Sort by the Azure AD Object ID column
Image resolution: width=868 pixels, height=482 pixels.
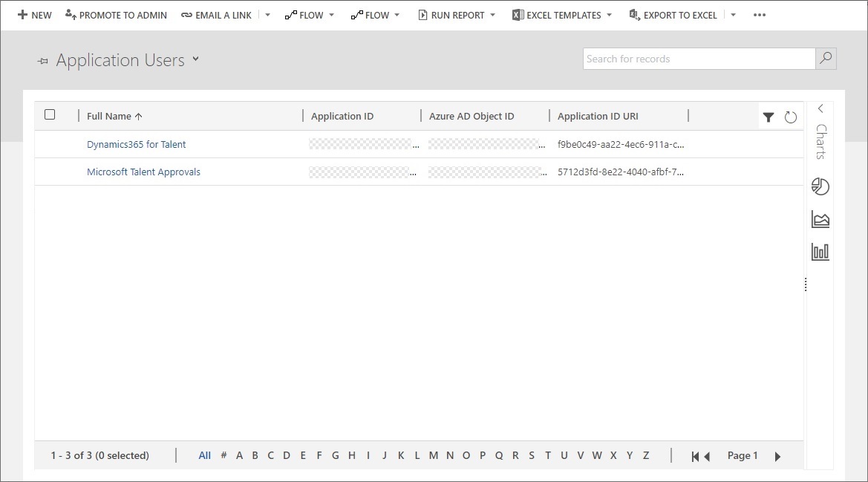point(471,116)
